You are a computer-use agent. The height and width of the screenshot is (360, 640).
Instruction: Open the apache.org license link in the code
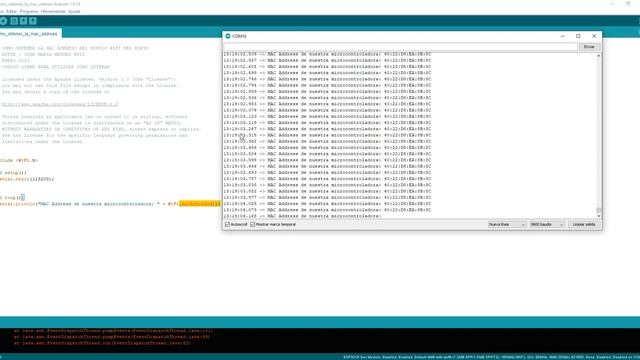(x=60, y=104)
